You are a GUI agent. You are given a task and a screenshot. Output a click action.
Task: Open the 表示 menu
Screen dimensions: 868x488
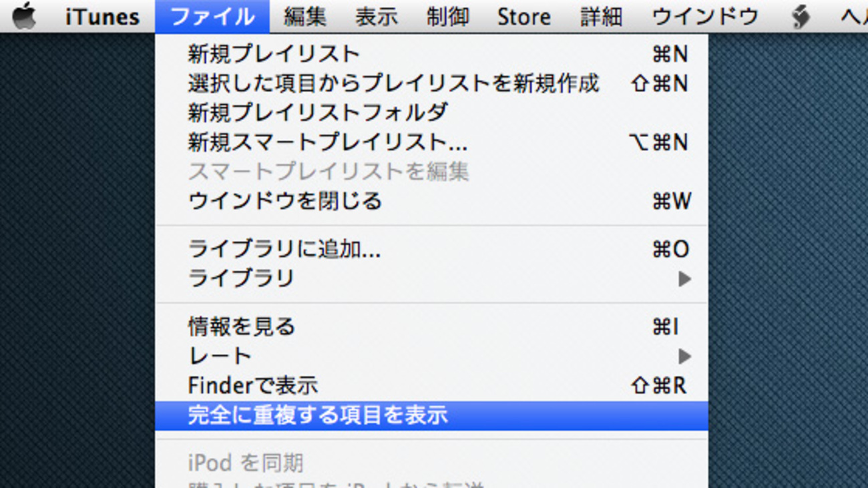point(377,16)
